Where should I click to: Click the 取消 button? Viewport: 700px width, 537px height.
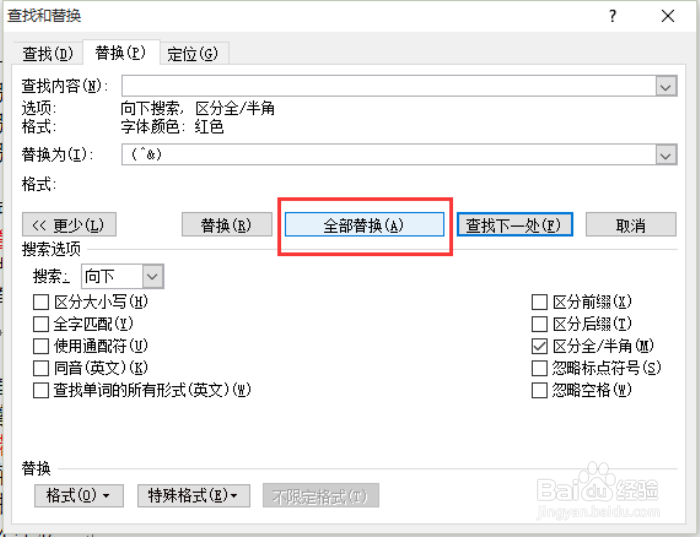tap(631, 225)
